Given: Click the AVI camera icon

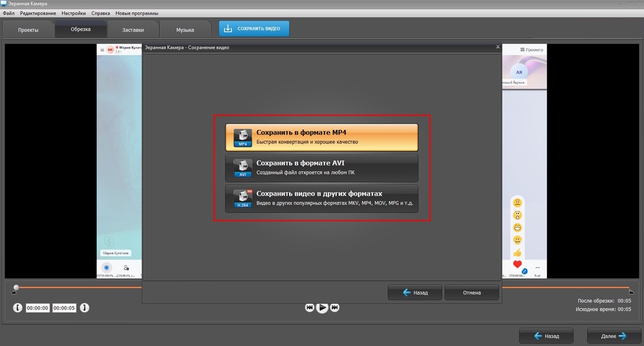Looking at the screenshot, I should click(x=243, y=168).
